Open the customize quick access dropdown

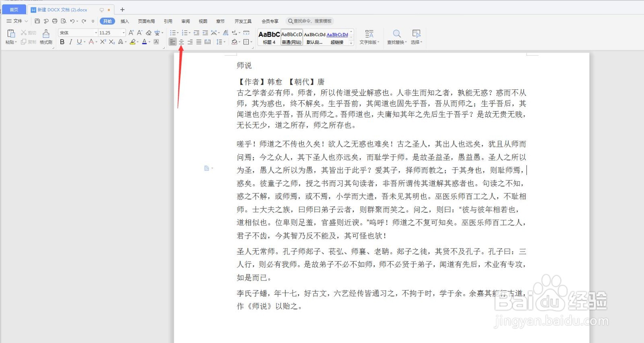click(x=93, y=21)
